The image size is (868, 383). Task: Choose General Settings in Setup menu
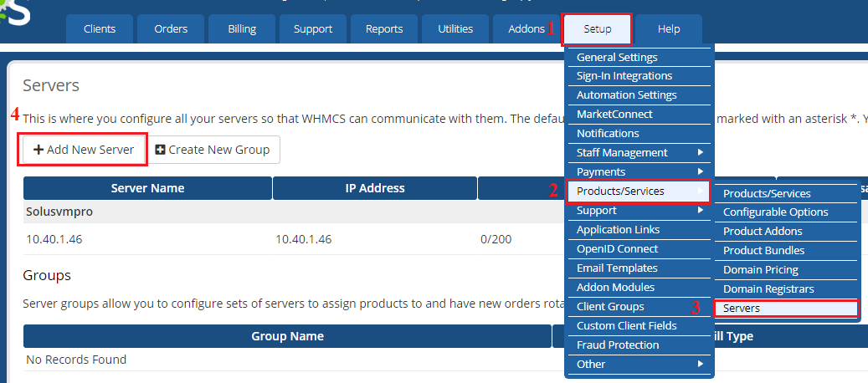pos(617,58)
